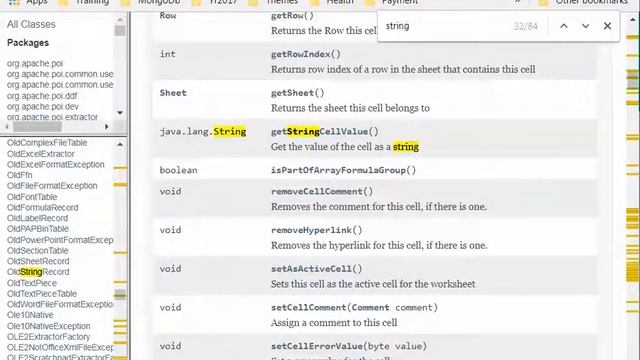The image size is (640, 360).
Task: Open the setCellErrorValue method link
Action: point(316,346)
